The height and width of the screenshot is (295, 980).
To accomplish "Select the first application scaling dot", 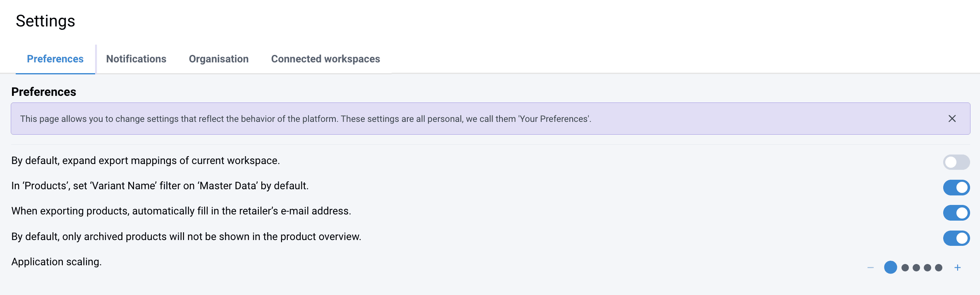I will (x=890, y=267).
